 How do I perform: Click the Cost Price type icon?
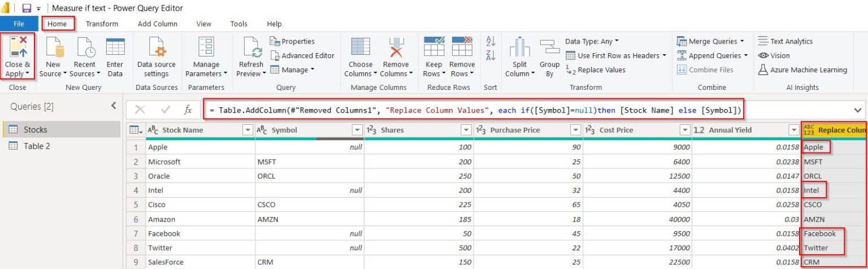click(590, 130)
